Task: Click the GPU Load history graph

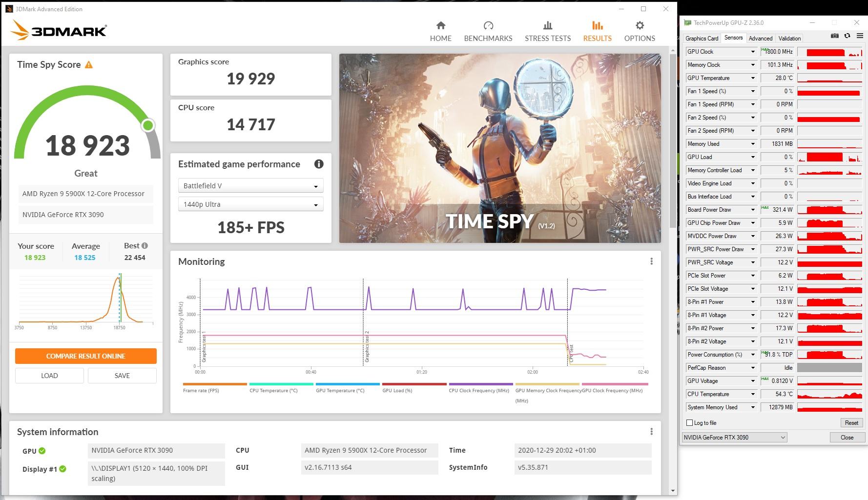Action: (829, 157)
